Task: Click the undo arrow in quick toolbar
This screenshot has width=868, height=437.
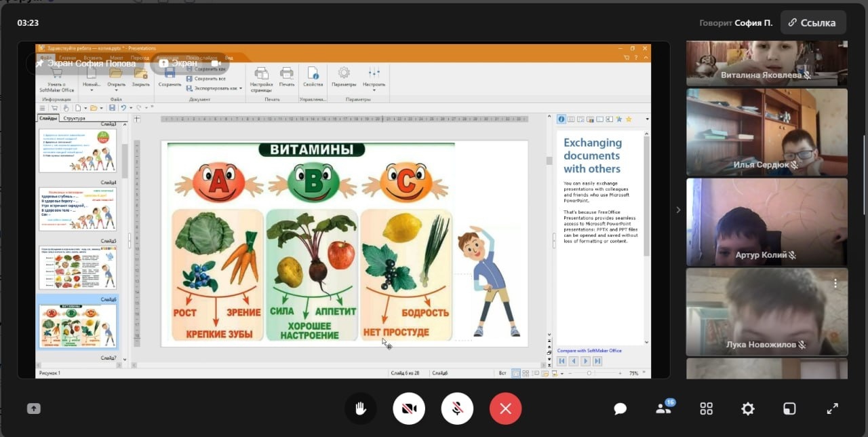Action: coord(123,108)
